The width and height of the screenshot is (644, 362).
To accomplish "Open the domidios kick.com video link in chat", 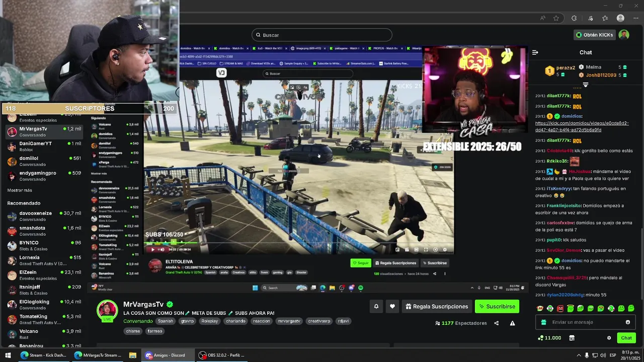I will click(x=582, y=126).
